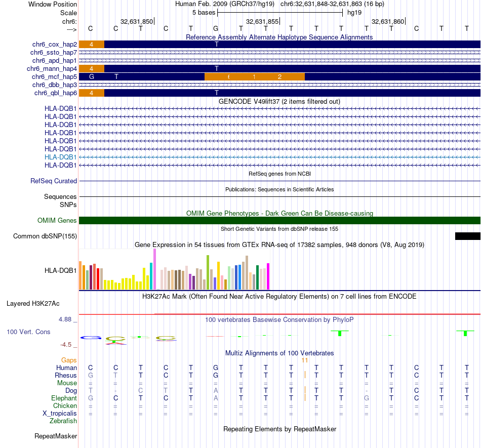The height and width of the screenshot is (448, 481).
Task: Open 'Gene Expression in 54 tissues from GTEx' title
Action: (x=279, y=245)
